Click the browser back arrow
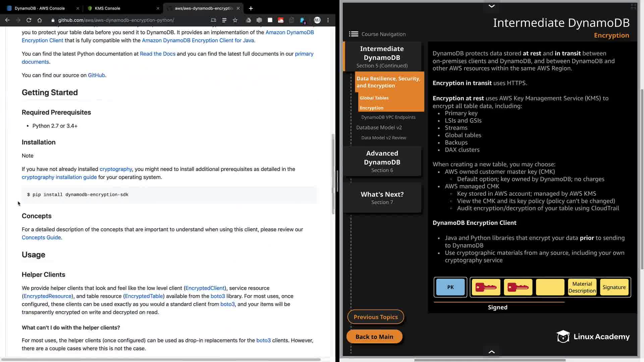Screen dimensions: 644x362 tap(7, 20)
